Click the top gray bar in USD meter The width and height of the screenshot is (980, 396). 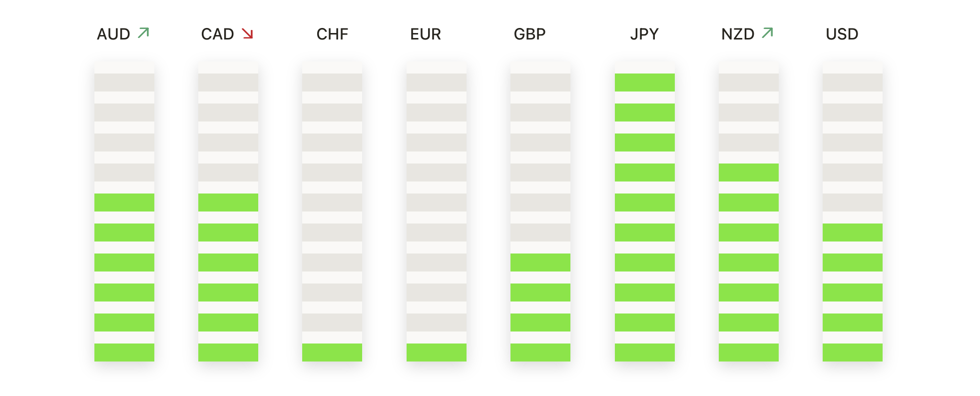click(x=852, y=82)
